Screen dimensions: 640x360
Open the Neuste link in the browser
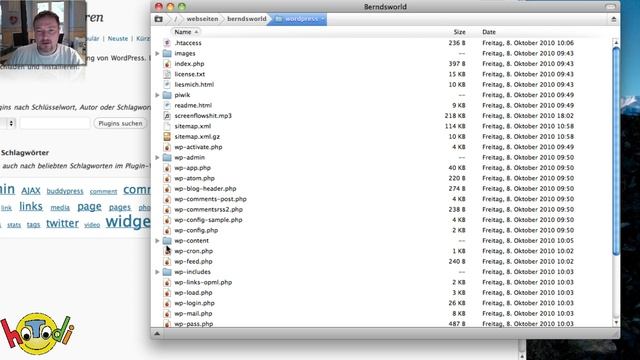tap(118, 38)
